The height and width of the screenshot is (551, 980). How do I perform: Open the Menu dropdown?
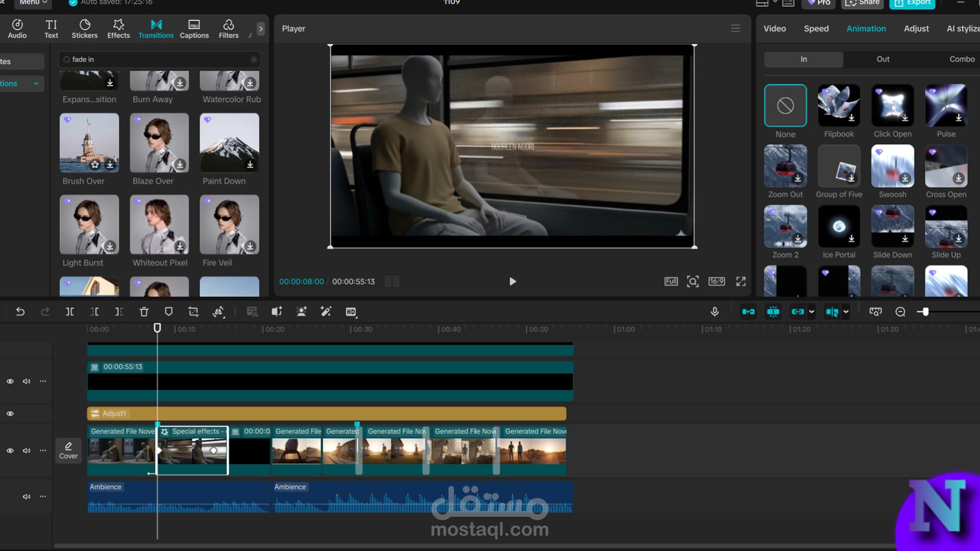(x=33, y=3)
